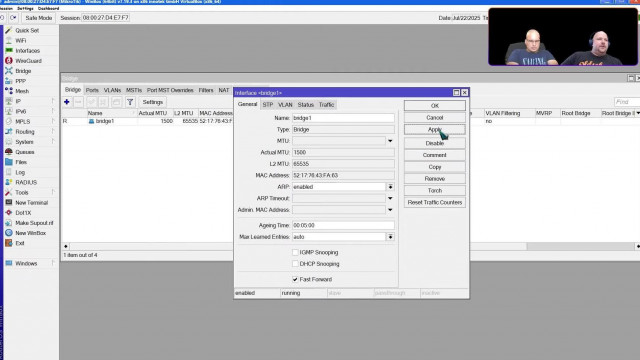Open Log in the sidebar
The height and width of the screenshot is (360, 640).
[20, 172]
